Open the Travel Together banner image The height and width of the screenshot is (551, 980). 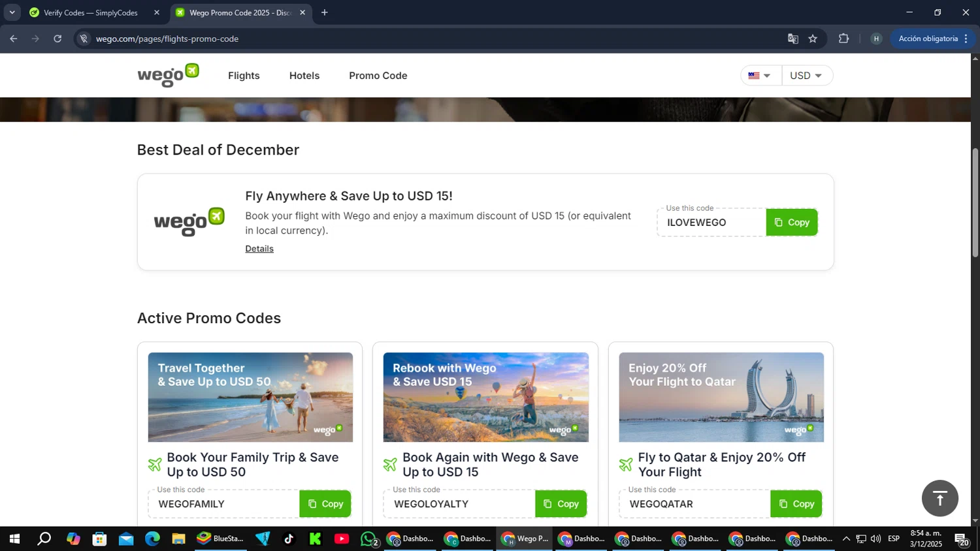tap(250, 398)
